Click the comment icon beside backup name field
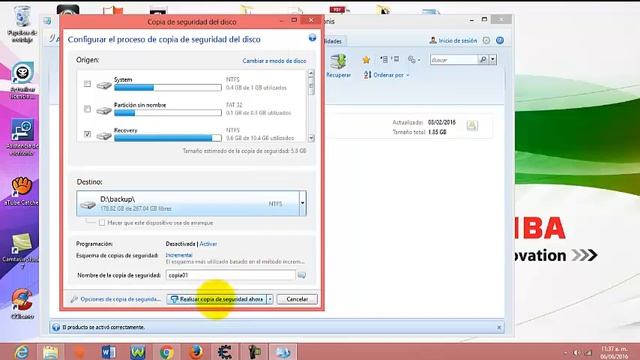 tap(302, 275)
